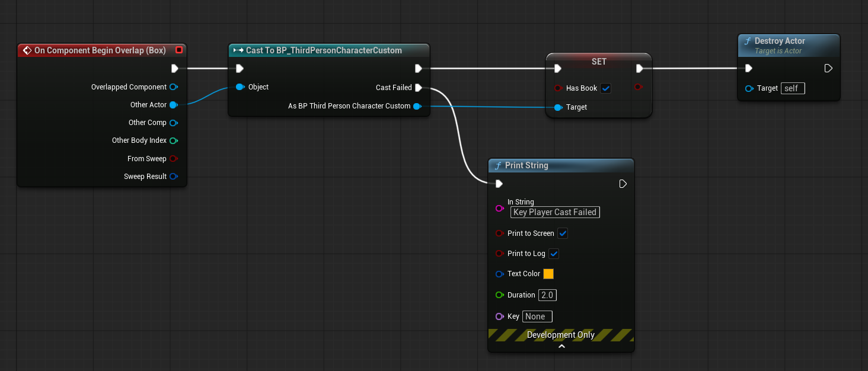Collapse the Print String advanced options arrow
868x371 pixels.
pyautogui.click(x=561, y=347)
